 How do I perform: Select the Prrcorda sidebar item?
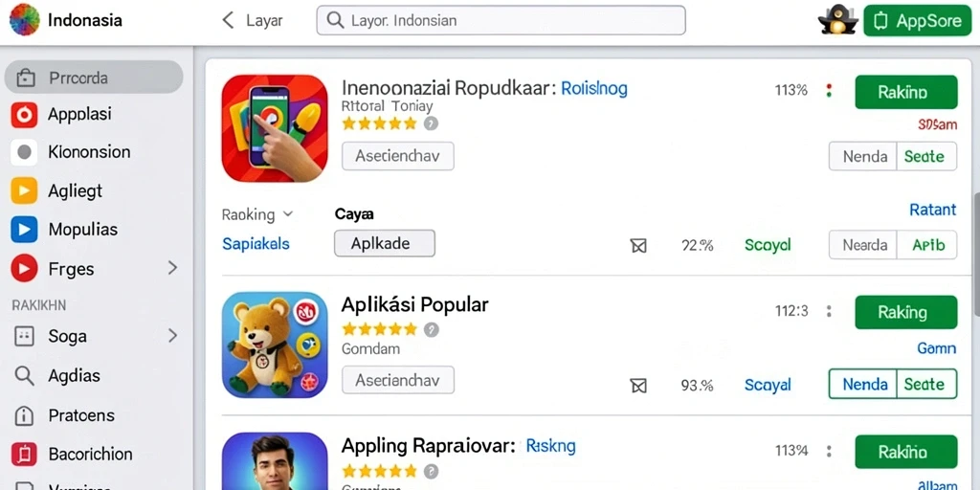[x=94, y=78]
